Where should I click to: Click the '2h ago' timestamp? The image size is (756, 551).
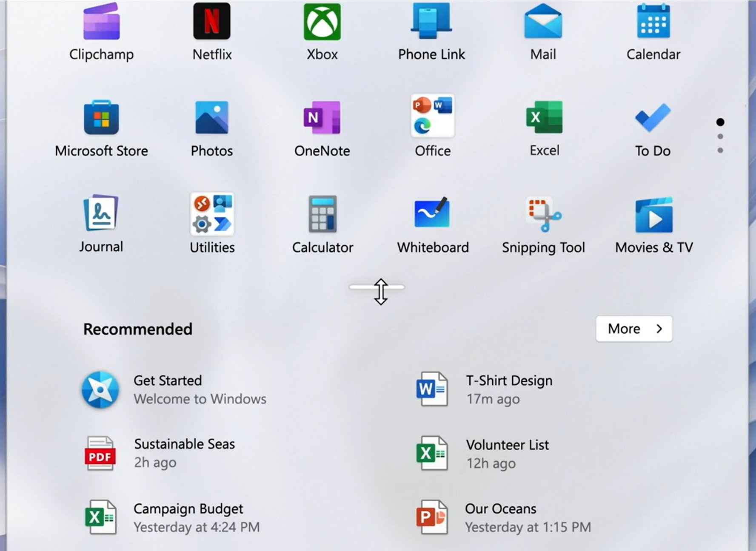point(155,463)
